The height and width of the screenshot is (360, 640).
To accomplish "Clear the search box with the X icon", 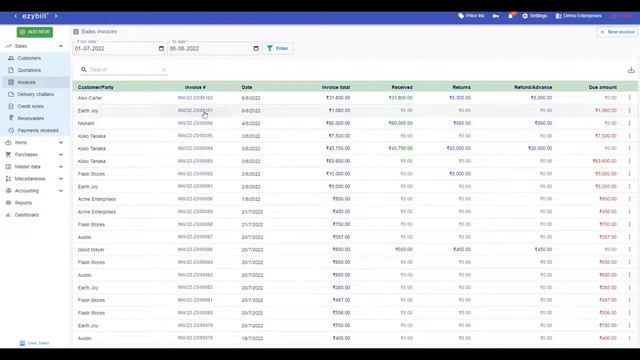I will coord(164,70).
